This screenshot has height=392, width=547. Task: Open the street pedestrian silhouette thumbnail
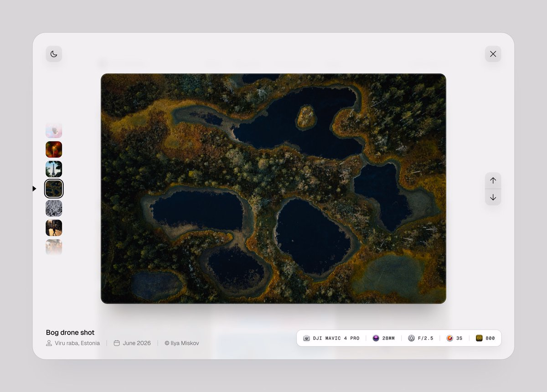(x=54, y=228)
